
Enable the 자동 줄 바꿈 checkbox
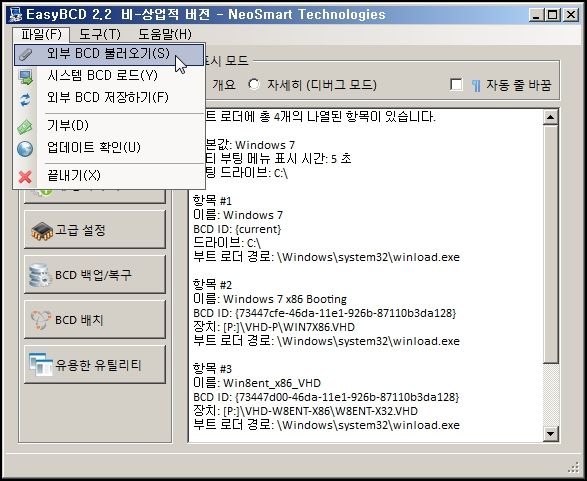tap(456, 85)
